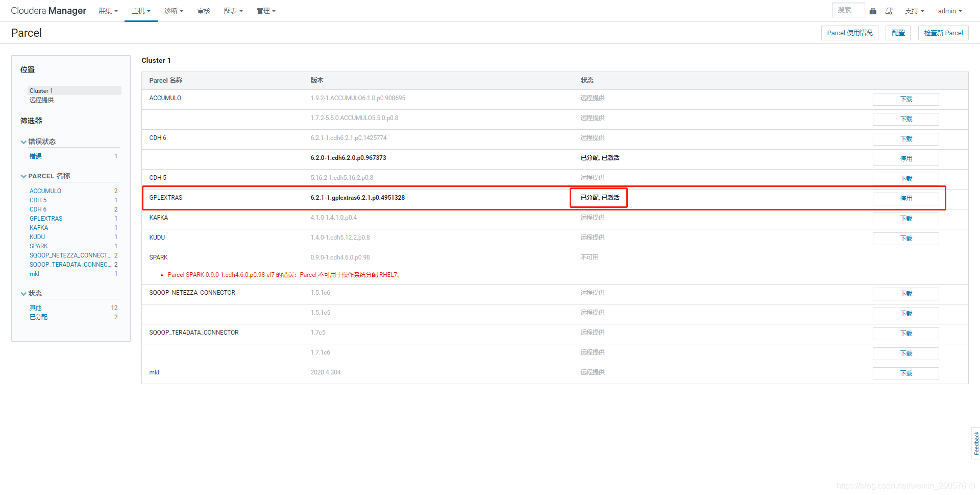This screenshot has width=980, height=495.
Task: Deactivate CDH 6.2.0 parcel with 停用
Action: [x=905, y=159]
